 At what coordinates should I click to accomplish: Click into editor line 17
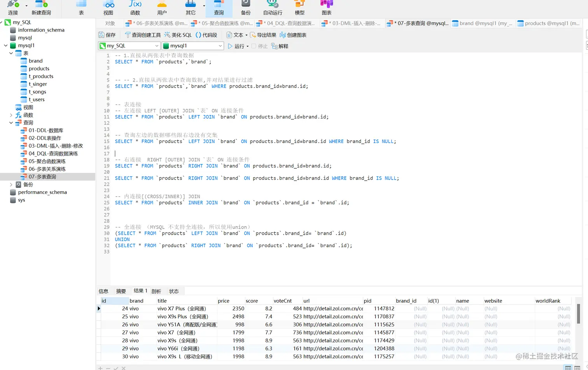(346, 154)
